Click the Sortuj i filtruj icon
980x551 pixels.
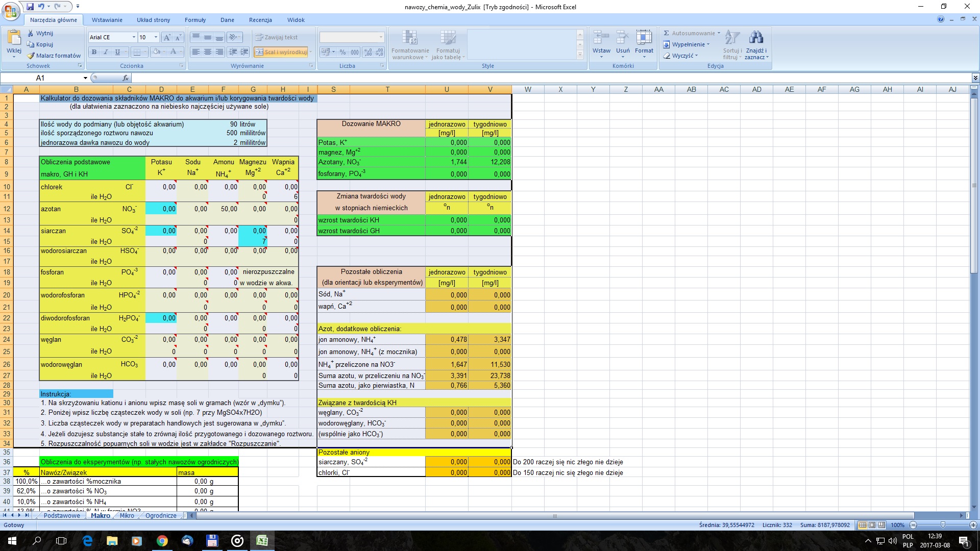pos(732,38)
